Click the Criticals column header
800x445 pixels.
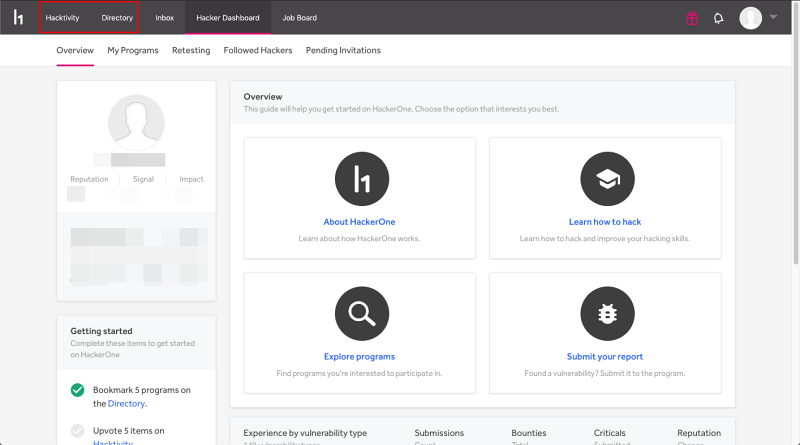pos(609,433)
